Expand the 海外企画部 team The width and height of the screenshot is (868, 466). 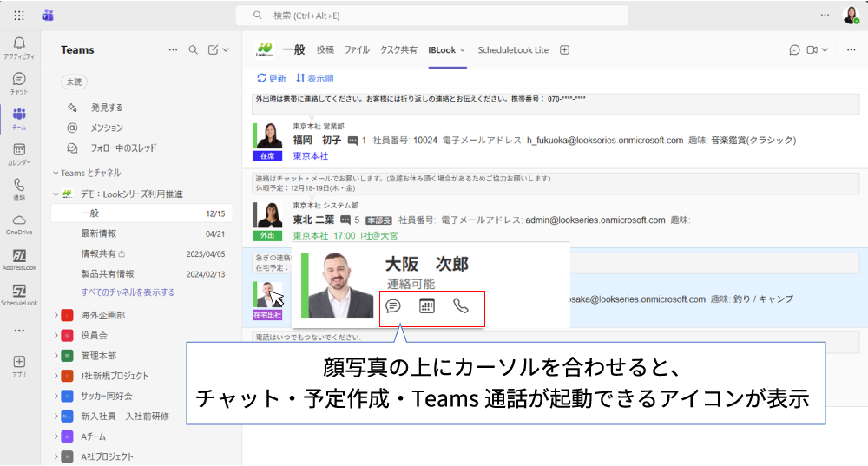click(x=56, y=315)
